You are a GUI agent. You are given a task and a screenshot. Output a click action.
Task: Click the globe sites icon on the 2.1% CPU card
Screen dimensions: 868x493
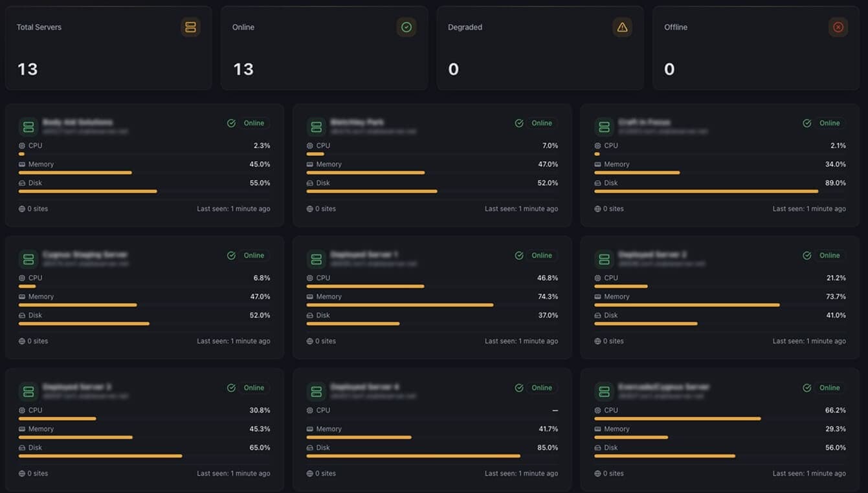598,209
